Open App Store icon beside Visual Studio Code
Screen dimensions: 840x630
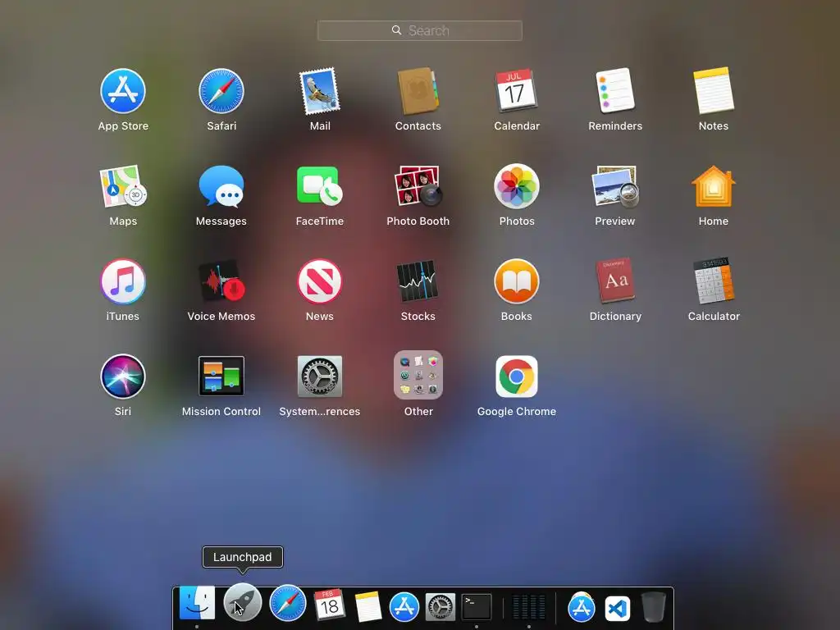[x=582, y=608]
